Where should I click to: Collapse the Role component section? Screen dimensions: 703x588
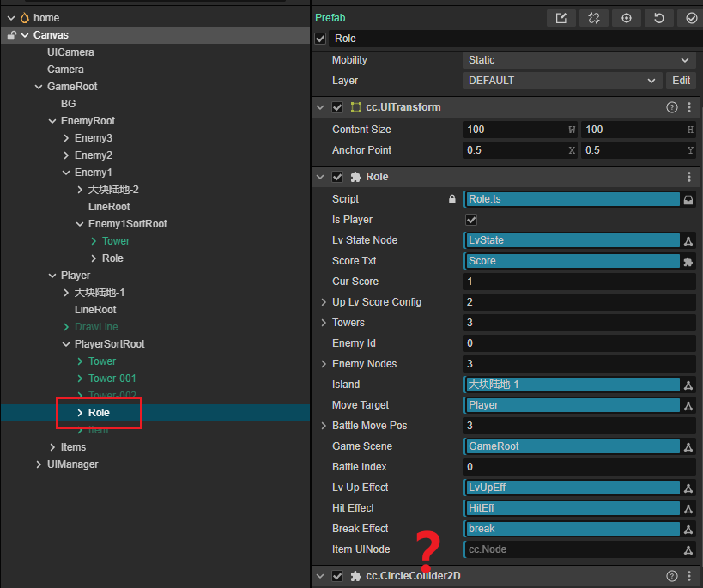(x=320, y=177)
